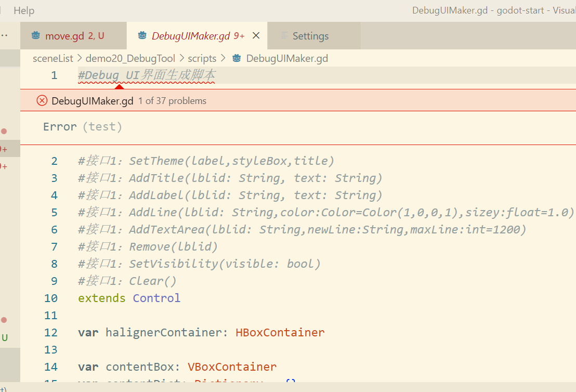Click the 'extends' keyword on line 10
576x392 pixels.
click(102, 298)
